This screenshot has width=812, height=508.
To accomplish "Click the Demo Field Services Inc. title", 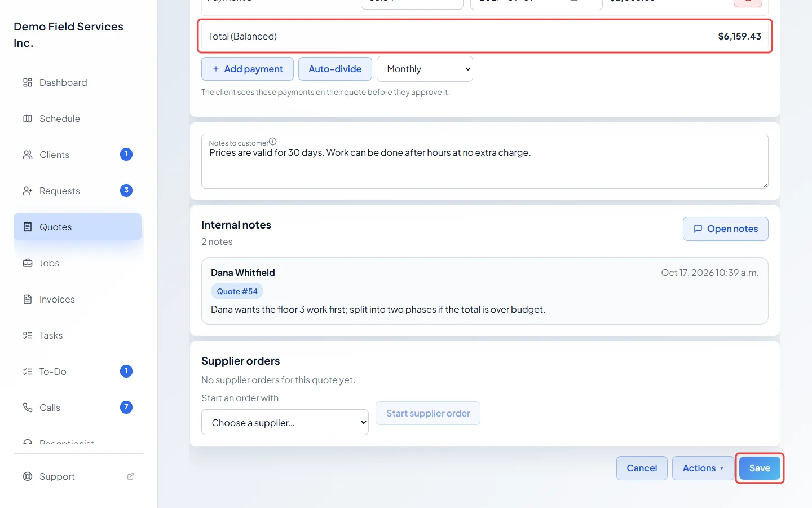I will [68, 34].
